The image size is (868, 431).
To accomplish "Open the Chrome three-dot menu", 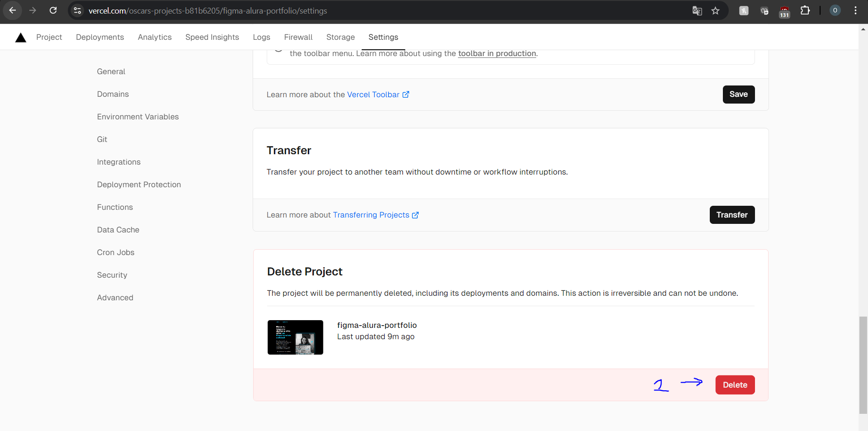I will (x=855, y=10).
